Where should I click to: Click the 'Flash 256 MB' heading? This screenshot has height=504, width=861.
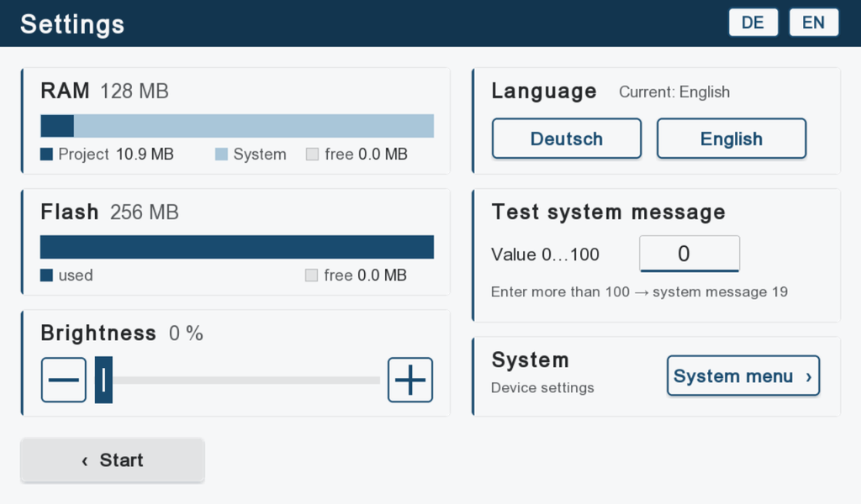(x=110, y=212)
